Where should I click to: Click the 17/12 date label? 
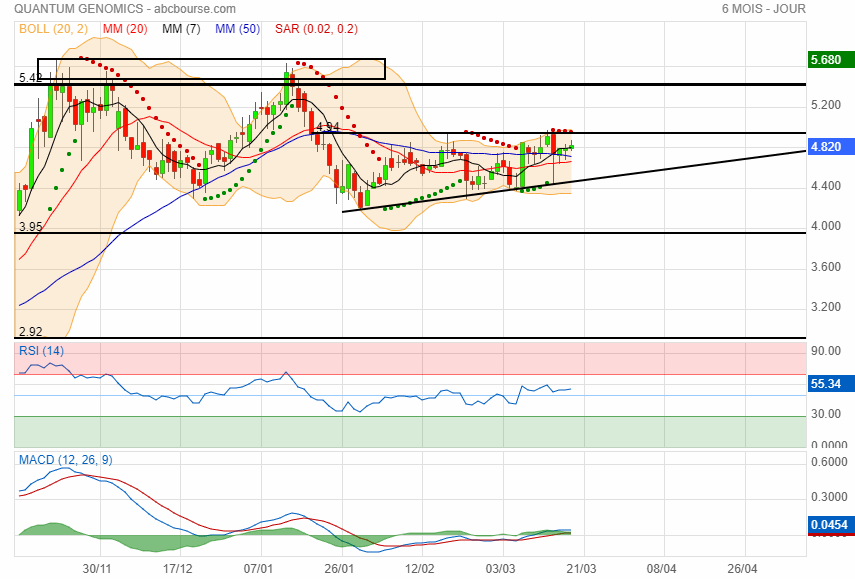pyautogui.click(x=178, y=569)
